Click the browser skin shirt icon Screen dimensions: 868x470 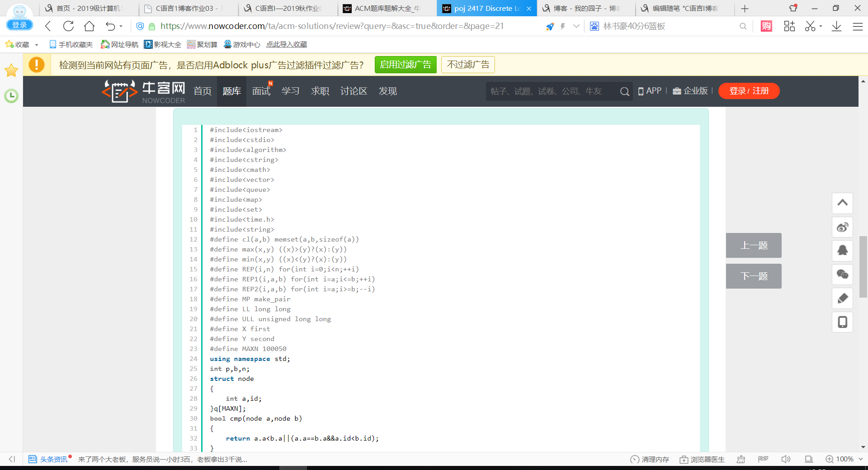coord(793,8)
